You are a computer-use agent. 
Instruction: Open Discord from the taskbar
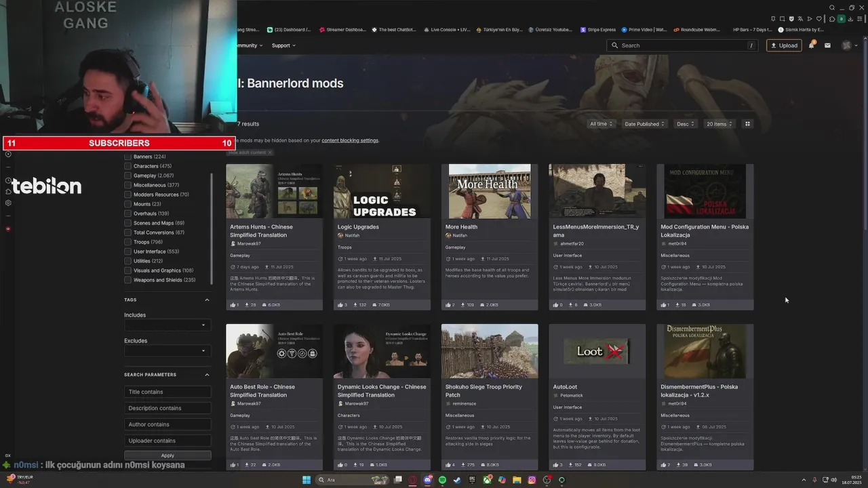(427, 480)
